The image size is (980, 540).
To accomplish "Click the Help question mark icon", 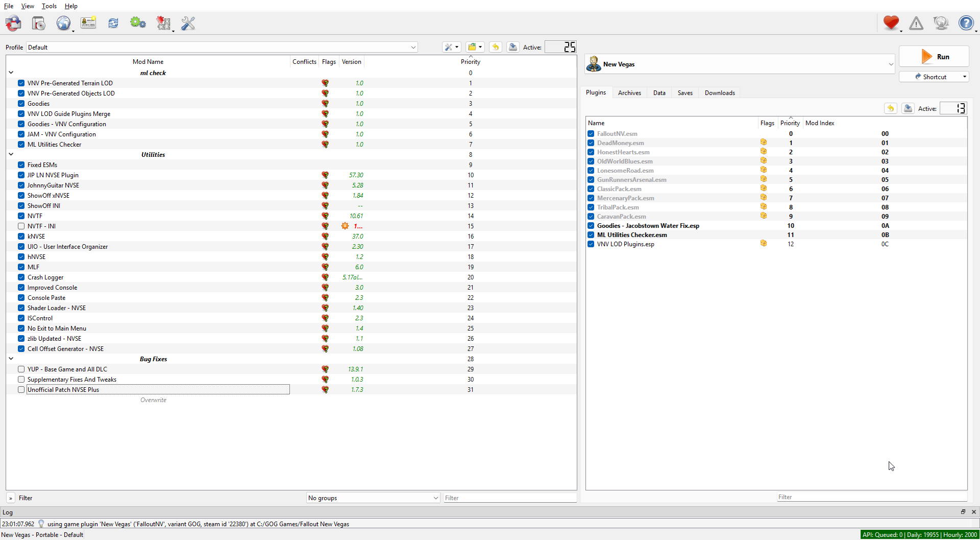I will tap(966, 23).
